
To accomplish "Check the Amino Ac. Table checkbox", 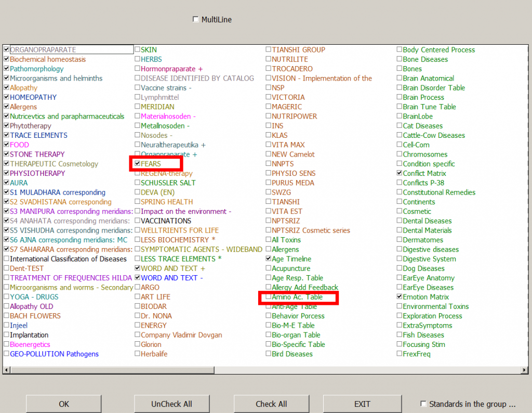I will coord(268,297).
